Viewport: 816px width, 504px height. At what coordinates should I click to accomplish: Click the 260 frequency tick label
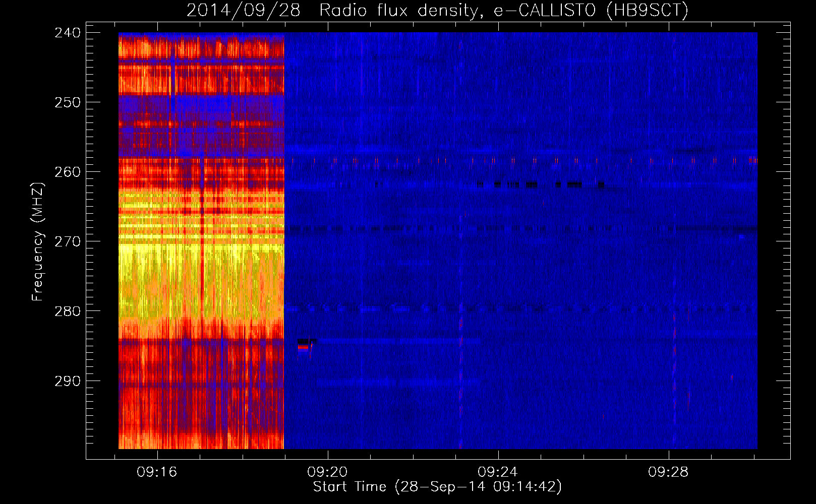coord(68,172)
